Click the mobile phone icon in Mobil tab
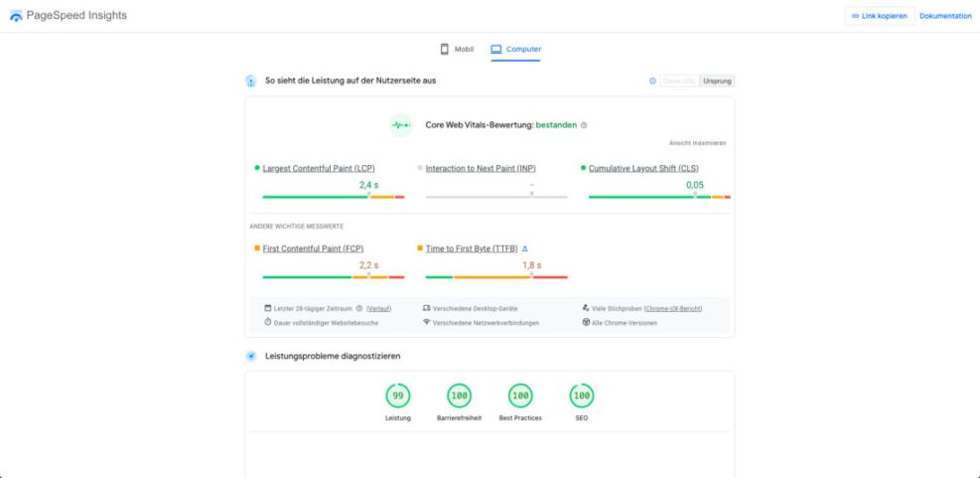Screen dimensions: 980x478 point(445,50)
